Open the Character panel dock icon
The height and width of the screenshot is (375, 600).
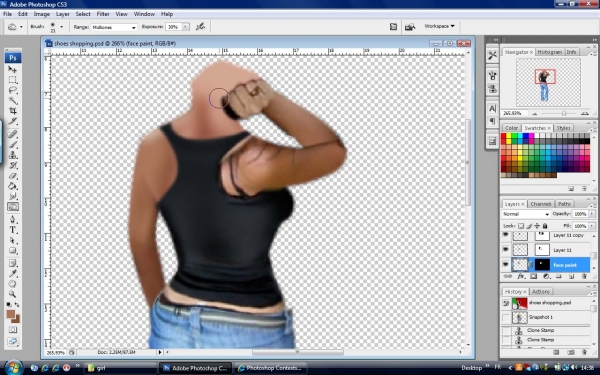click(492, 108)
